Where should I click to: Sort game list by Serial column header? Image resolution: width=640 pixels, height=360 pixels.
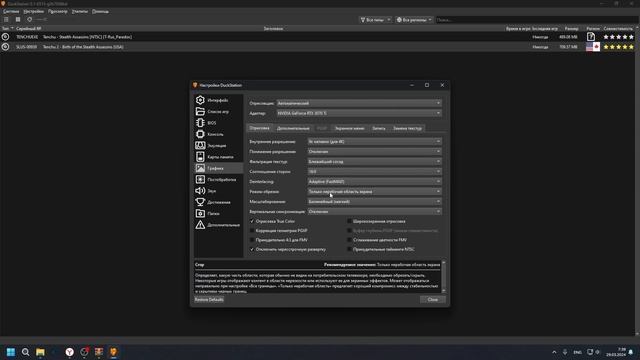29,29
